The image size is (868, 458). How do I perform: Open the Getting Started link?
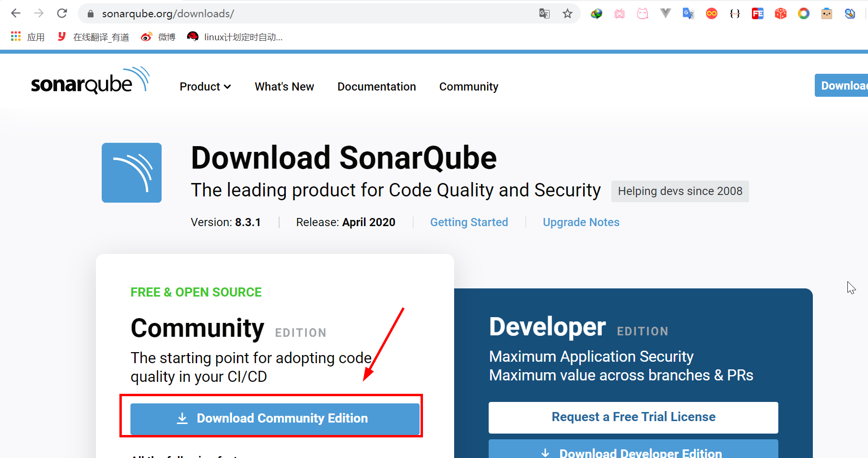pos(469,222)
